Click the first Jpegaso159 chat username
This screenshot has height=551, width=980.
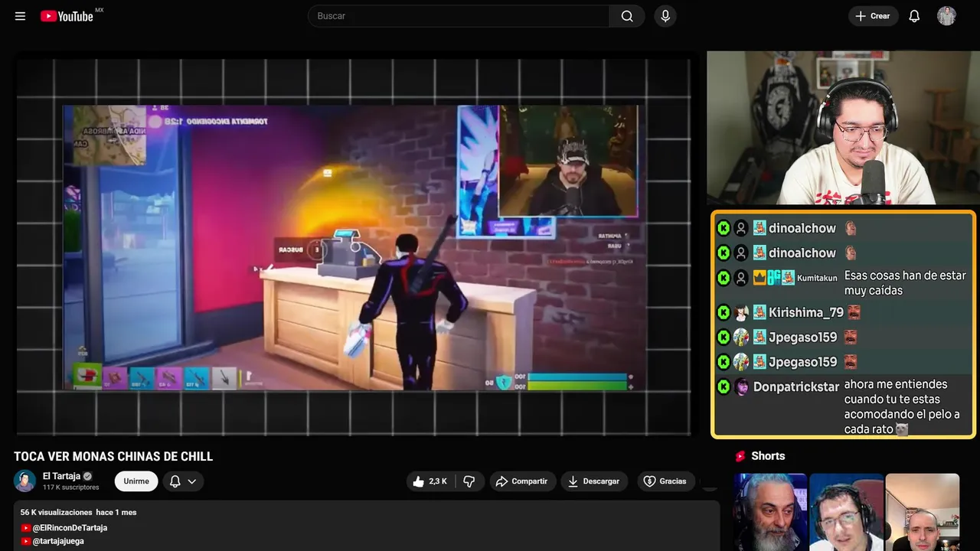pos(803,337)
